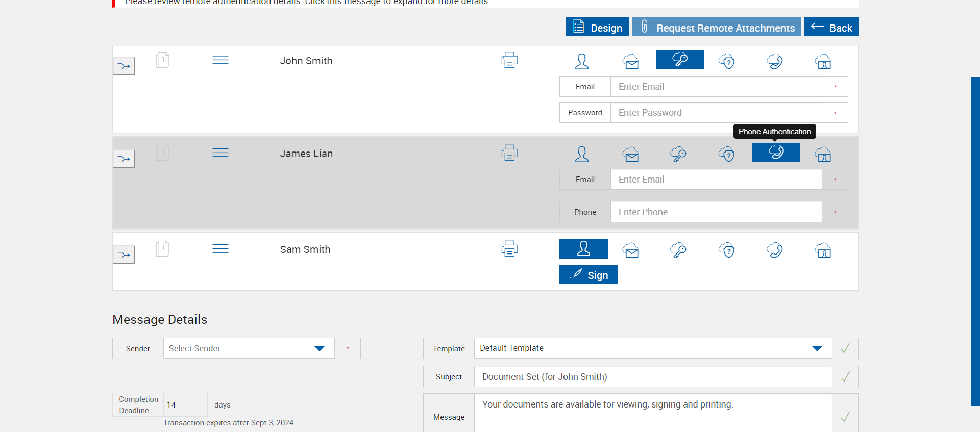The height and width of the screenshot is (432, 980).
Task: Go back using the Back button
Action: [831, 27]
